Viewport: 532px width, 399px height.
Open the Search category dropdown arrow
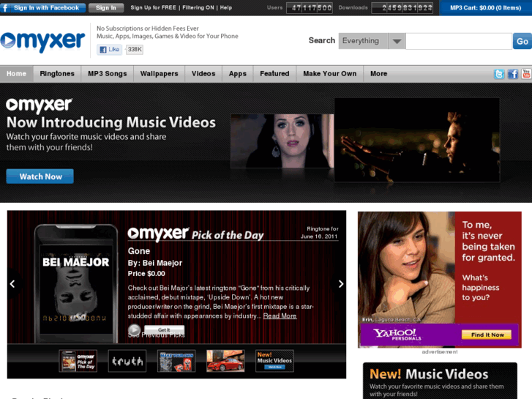coord(397,41)
